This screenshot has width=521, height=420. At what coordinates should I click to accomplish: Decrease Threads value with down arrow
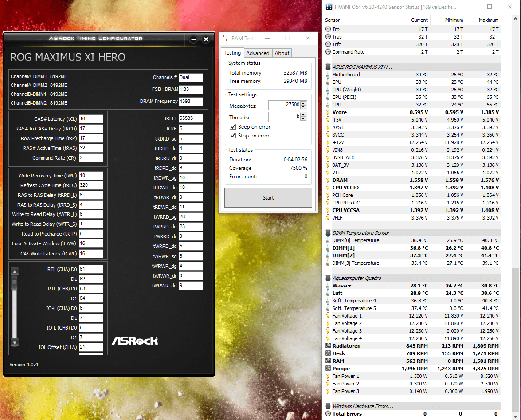coord(303,118)
